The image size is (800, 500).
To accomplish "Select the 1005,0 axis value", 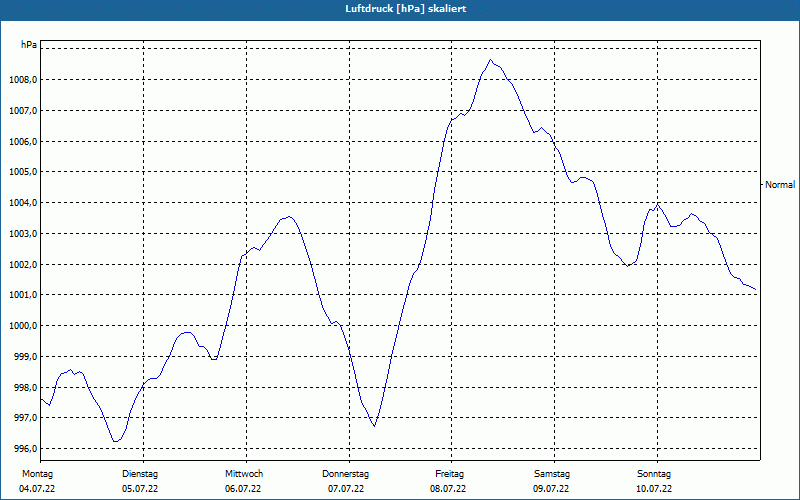I will click(22, 172).
